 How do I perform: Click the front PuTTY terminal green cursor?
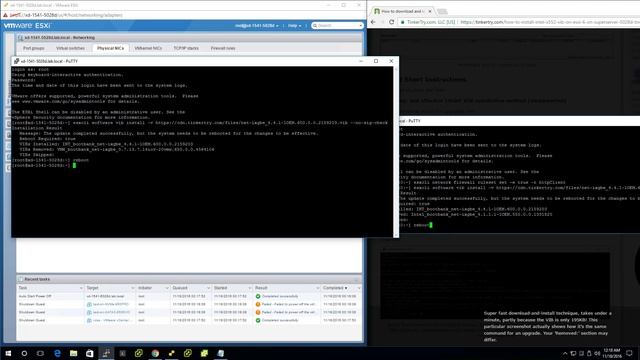[74, 165]
